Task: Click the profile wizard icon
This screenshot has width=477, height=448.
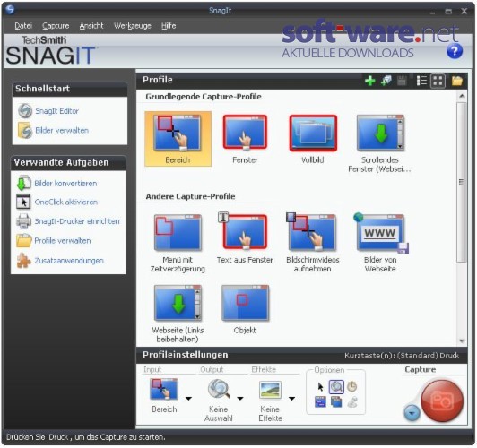Action: point(386,81)
